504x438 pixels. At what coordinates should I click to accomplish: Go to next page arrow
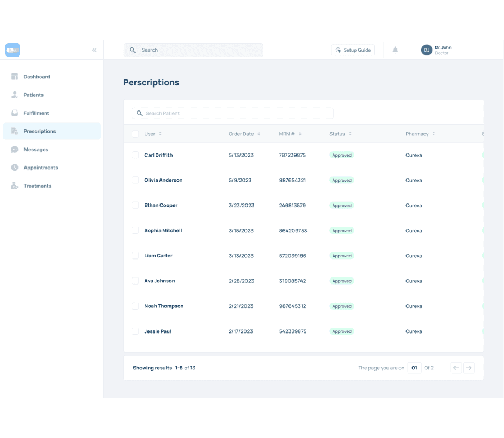coord(469,368)
